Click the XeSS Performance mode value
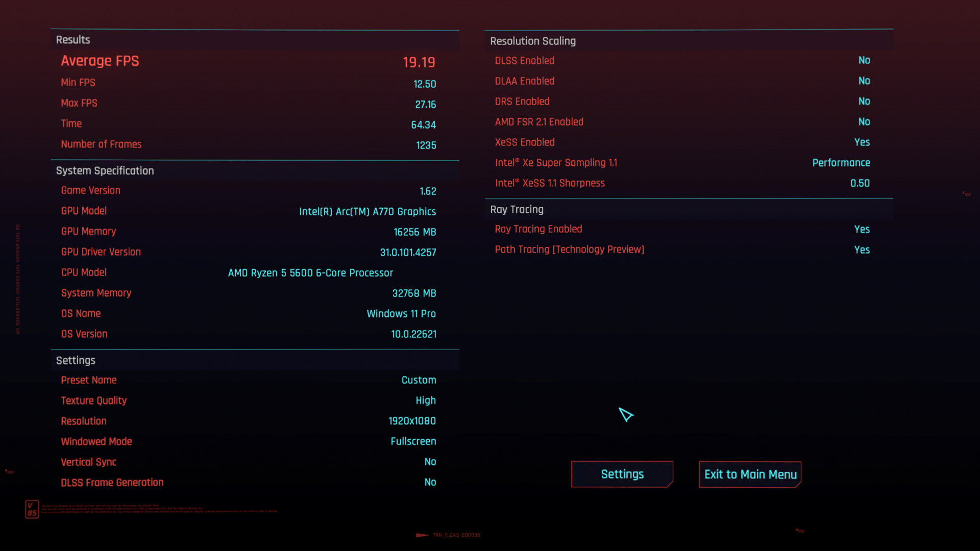This screenshot has width=980, height=551. tap(841, 163)
